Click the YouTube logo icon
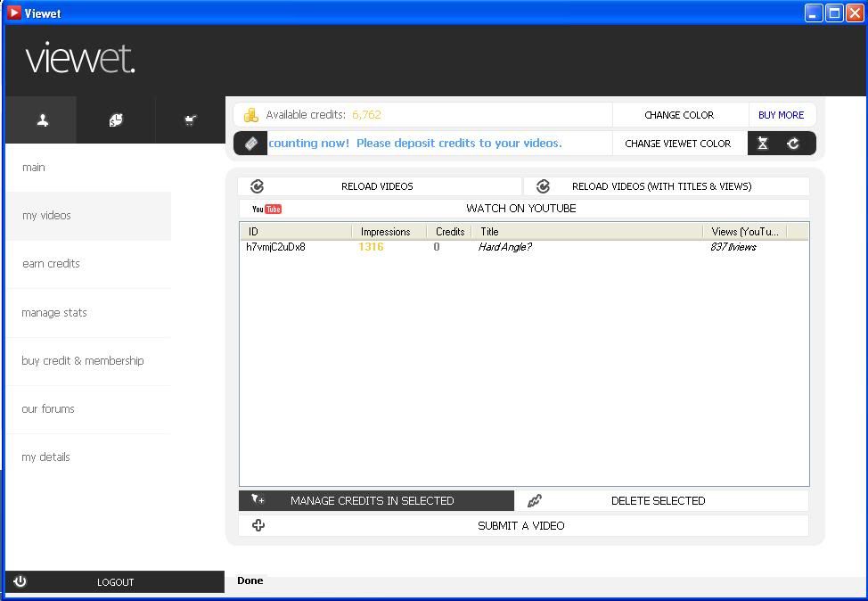The width and height of the screenshot is (868, 601). (x=266, y=209)
